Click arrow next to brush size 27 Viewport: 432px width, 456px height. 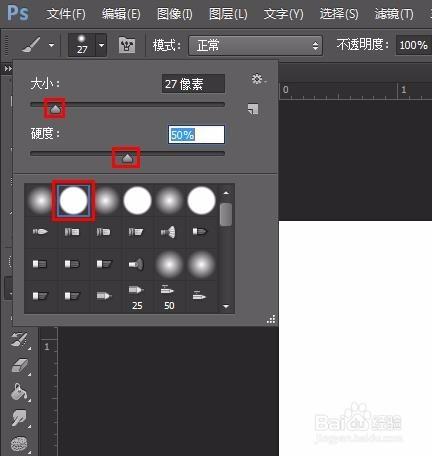point(101,45)
